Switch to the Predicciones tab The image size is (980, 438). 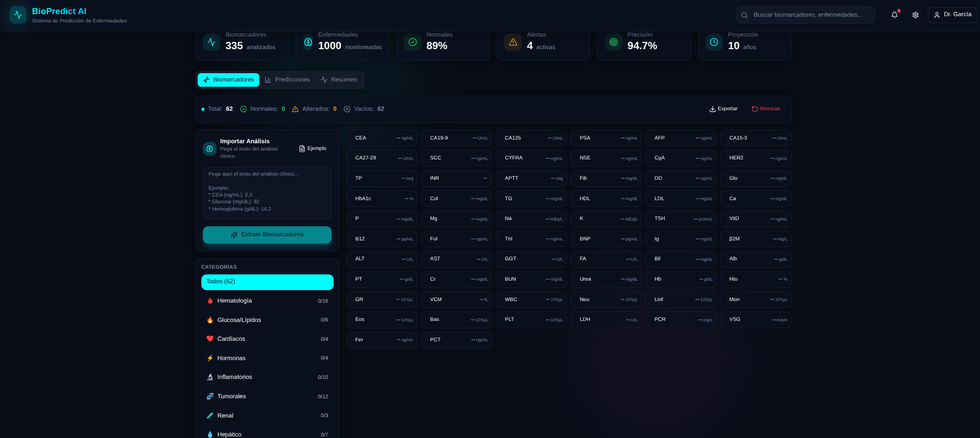pos(287,80)
